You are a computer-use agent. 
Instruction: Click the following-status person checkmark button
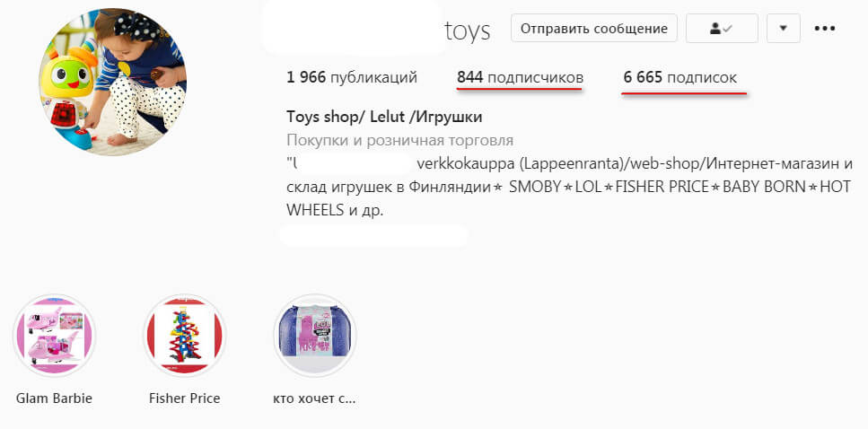[x=722, y=28]
